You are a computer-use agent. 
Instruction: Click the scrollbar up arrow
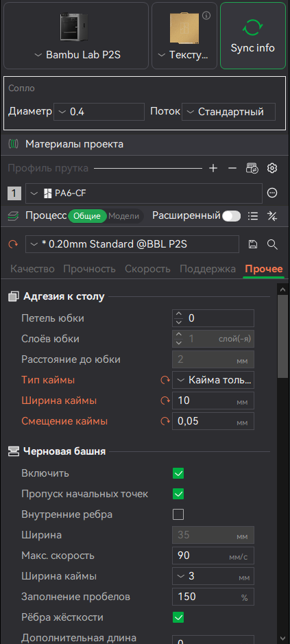pyautogui.click(x=283, y=289)
